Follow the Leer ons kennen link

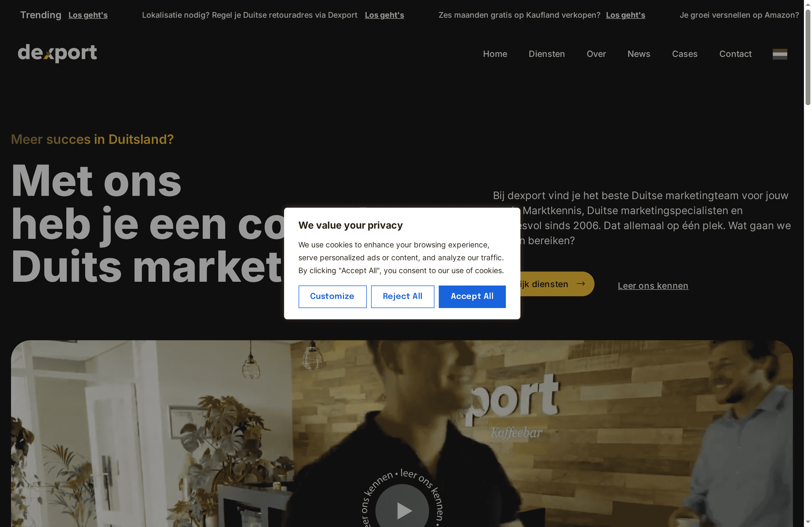pyautogui.click(x=653, y=286)
